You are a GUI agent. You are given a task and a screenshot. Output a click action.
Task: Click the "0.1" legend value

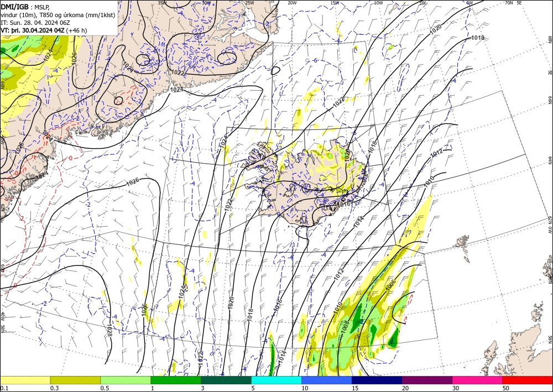coord(4,388)
